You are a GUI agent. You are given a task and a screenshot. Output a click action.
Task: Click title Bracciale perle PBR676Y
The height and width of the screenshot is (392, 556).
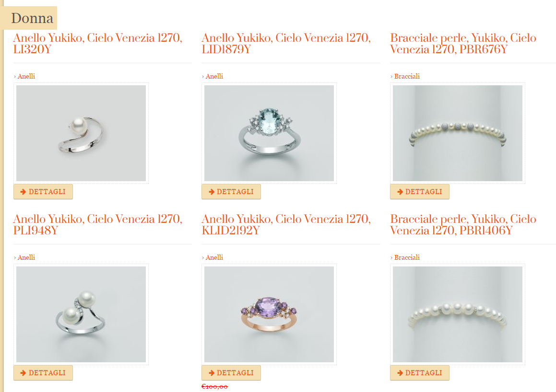click(x=463, y=43)
